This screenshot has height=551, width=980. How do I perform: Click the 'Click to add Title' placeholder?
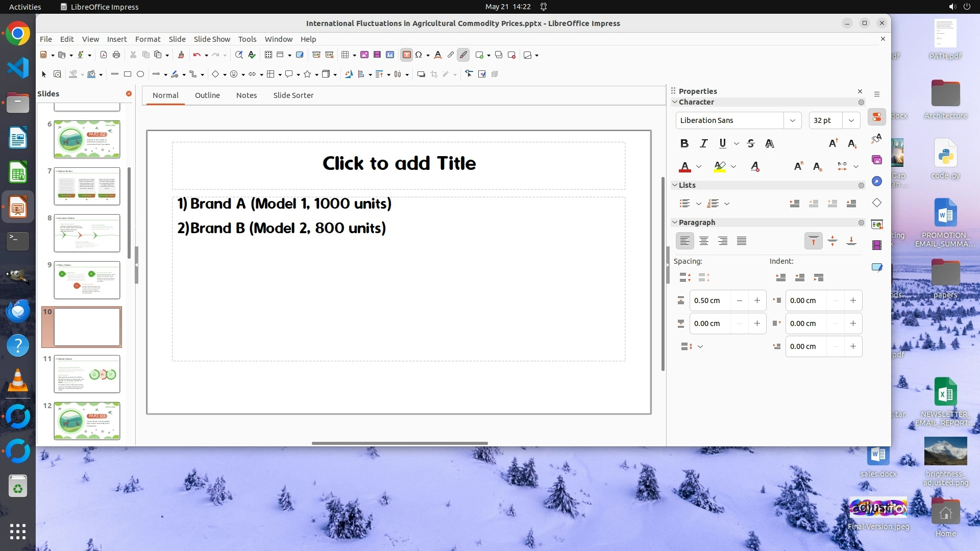coord(399,164)
